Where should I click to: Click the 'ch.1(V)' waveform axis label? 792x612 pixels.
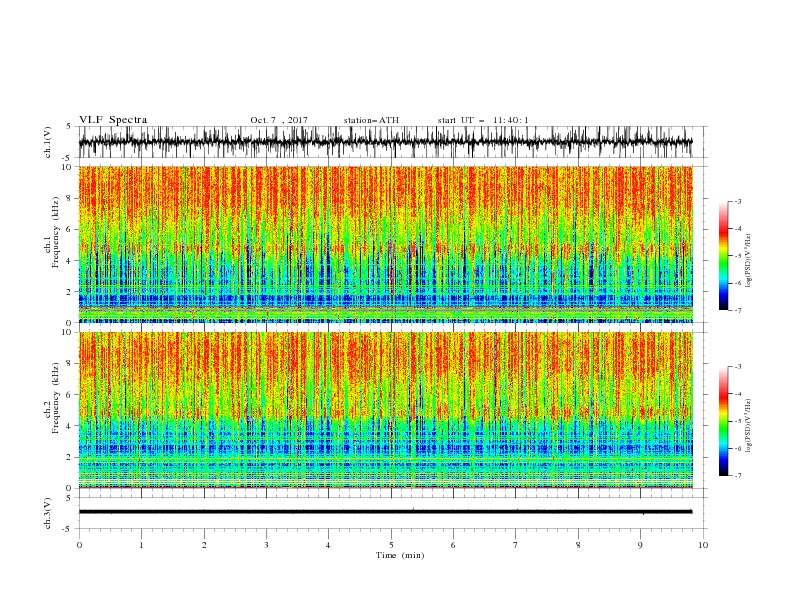click(48, 142)
